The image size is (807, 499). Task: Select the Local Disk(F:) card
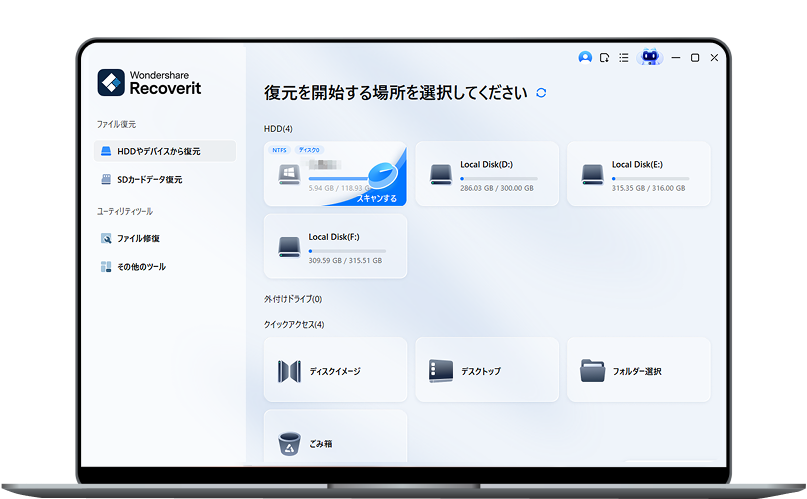tap(336, 246)
